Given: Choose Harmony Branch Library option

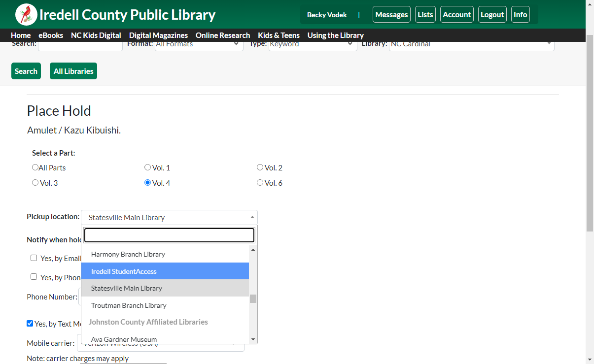Looking at the screenshot, I should click(x=165, y=254).
